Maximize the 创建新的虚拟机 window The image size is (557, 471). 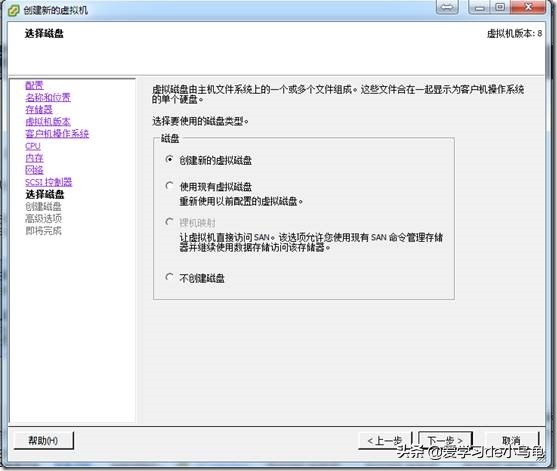500,7
